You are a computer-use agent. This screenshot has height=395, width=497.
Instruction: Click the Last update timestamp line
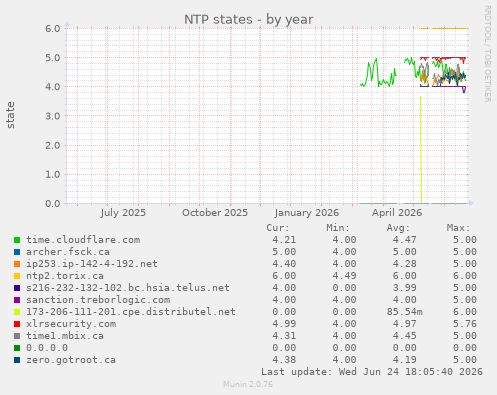pos(372,372)
